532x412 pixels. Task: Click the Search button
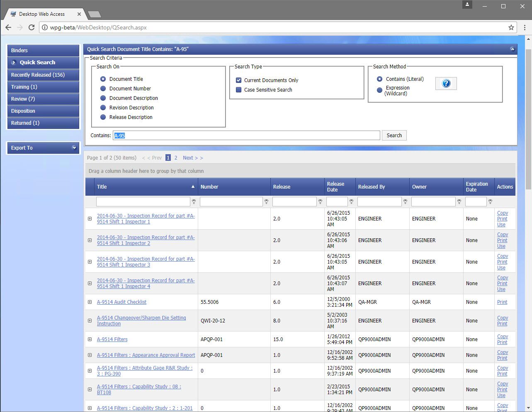[x=394, y=135]
